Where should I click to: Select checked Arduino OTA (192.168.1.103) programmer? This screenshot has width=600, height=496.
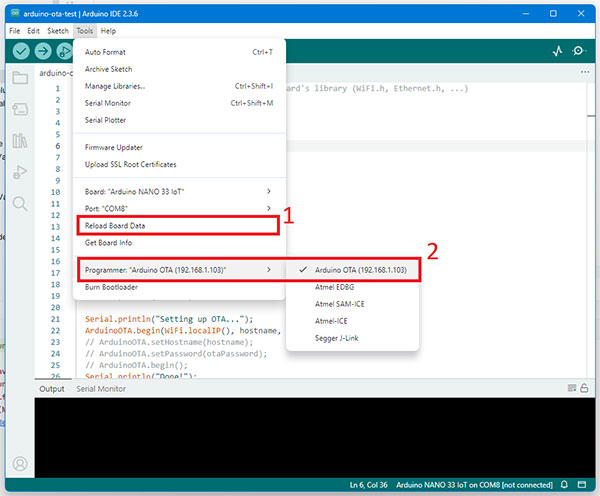(x=352, y=270)
